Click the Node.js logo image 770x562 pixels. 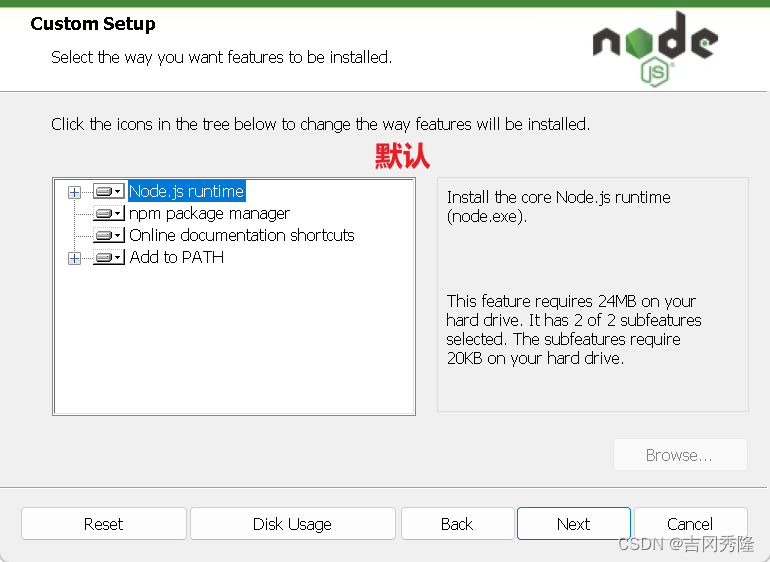pos(655,48)
